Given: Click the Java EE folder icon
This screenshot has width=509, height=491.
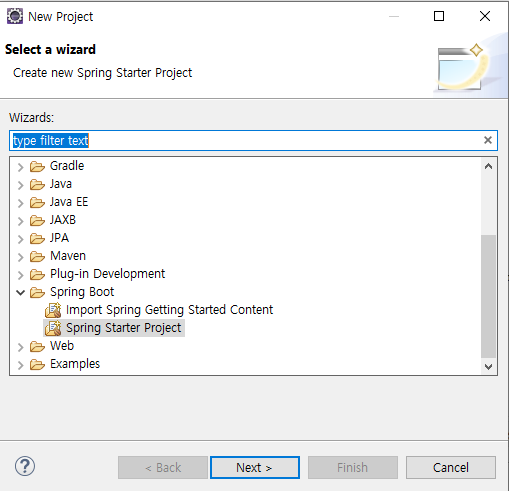Looking at the screenshot, I should pyautogui.click(x=37, y=202).
